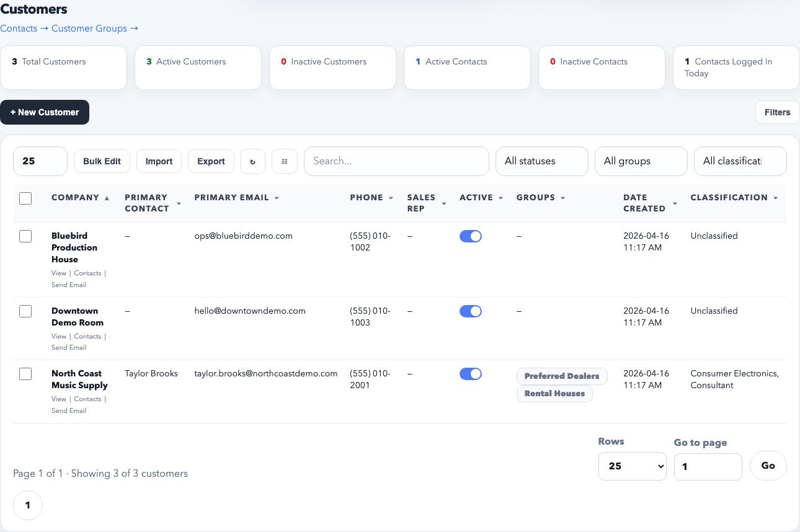Click the Preferred Dealers group tag
800x532 pixels.
pos(562,376)
